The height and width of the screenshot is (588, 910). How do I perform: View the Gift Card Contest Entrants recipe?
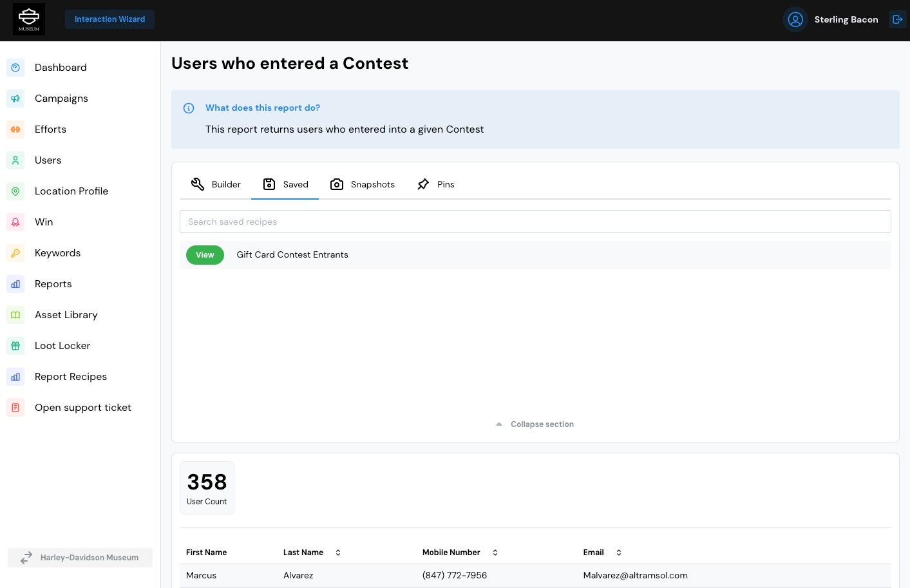205,255
